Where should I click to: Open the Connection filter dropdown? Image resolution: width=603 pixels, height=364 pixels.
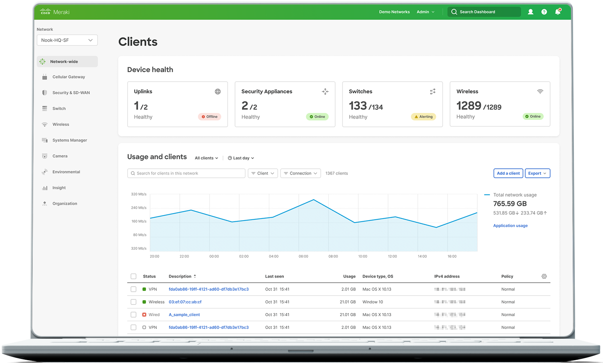pos(300,173)
